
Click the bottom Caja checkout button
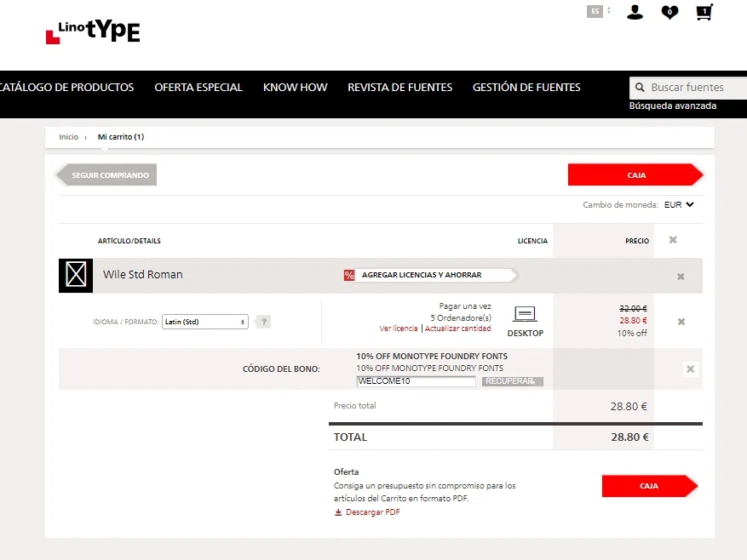pos(650,486)
